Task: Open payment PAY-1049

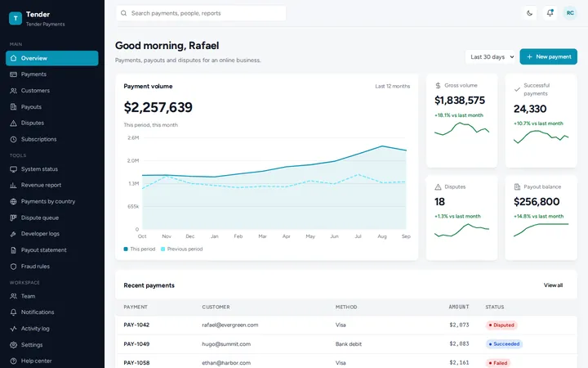Action: pos(136,344)
